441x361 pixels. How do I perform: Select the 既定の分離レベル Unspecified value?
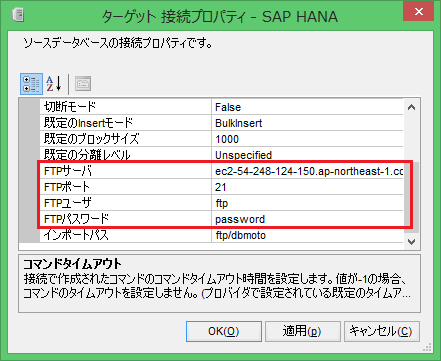coord(307,155)
